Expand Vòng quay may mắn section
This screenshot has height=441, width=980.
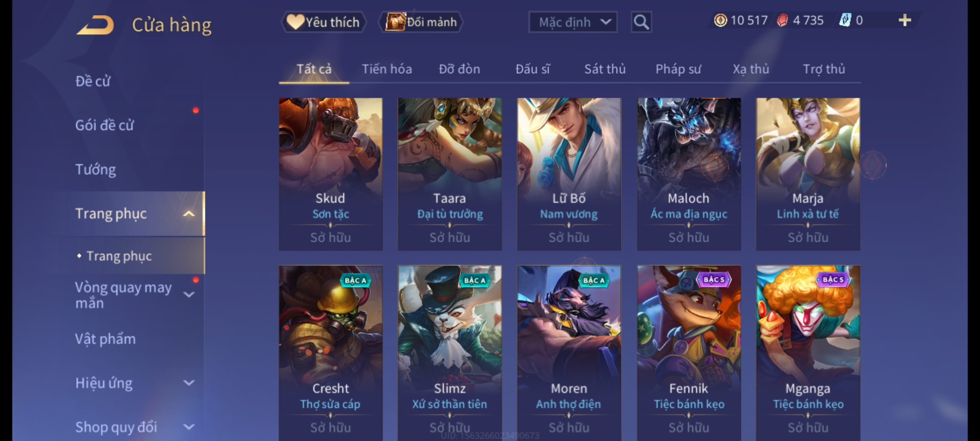coord(189,294)
